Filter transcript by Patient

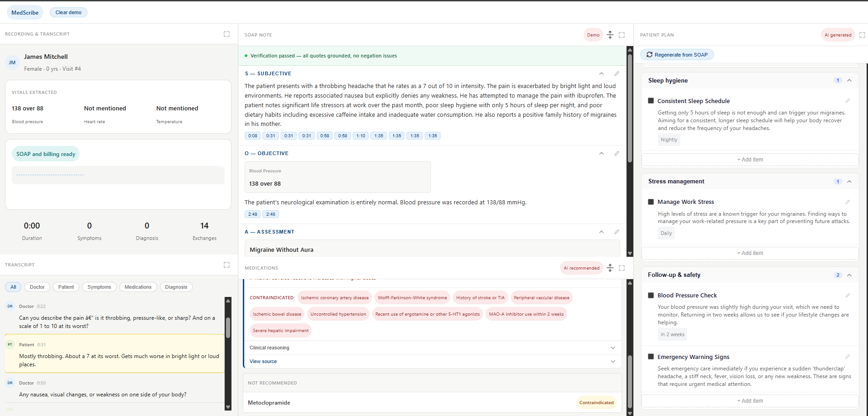[66, 287]
